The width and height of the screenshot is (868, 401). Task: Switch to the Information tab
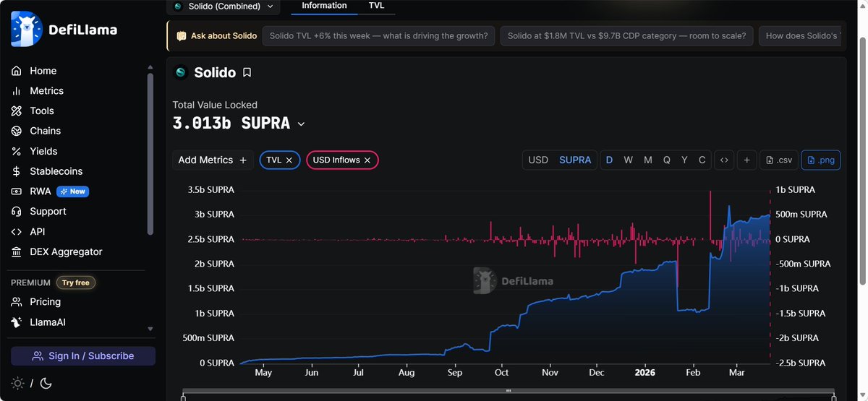[x=324, y=6]
